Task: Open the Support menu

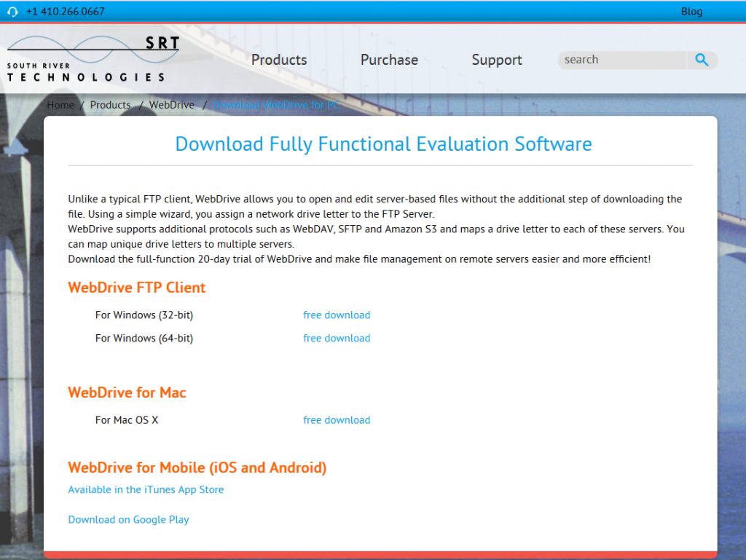Action: [496, 60]
